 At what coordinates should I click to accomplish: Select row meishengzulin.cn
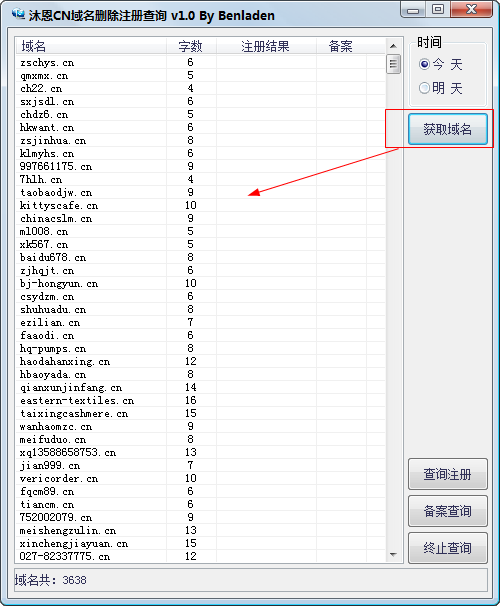[x=201, y=530]
